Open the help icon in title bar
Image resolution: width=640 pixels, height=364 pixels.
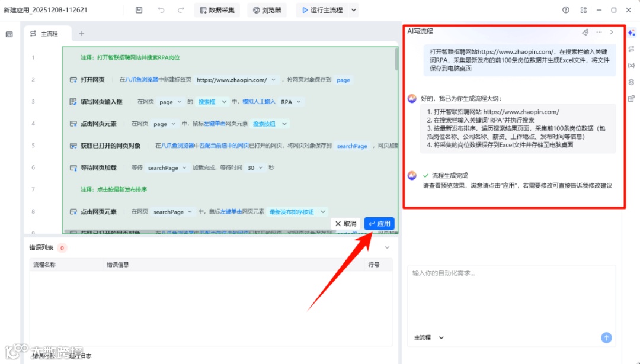tap(566, 10)
